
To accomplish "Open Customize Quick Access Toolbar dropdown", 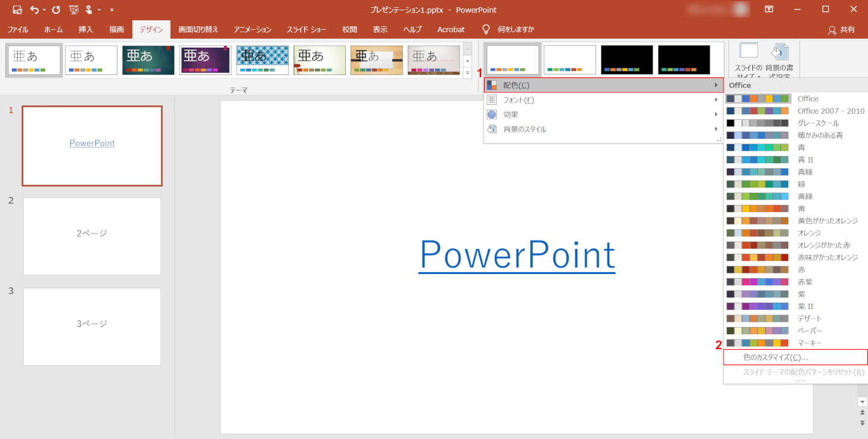I will tap(112, 10).
